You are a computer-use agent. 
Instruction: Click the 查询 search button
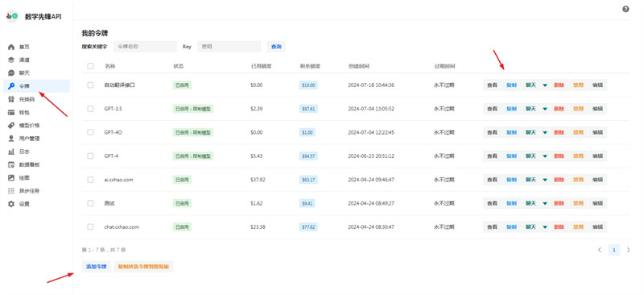[276, 47]
